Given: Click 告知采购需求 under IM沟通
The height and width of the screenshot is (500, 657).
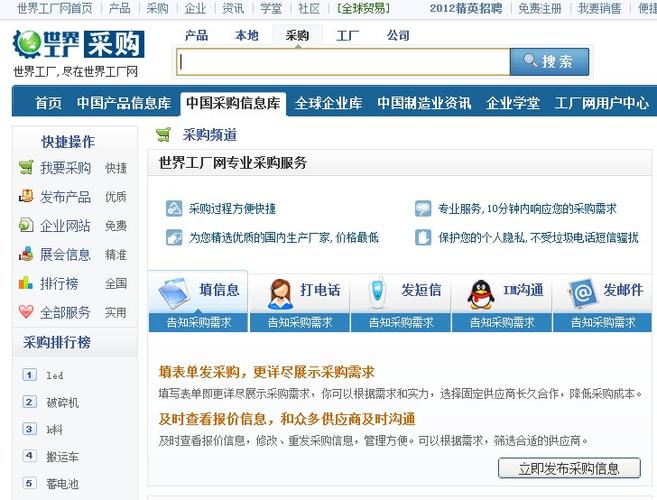Looking at the screenshot, I should (502, 322).
